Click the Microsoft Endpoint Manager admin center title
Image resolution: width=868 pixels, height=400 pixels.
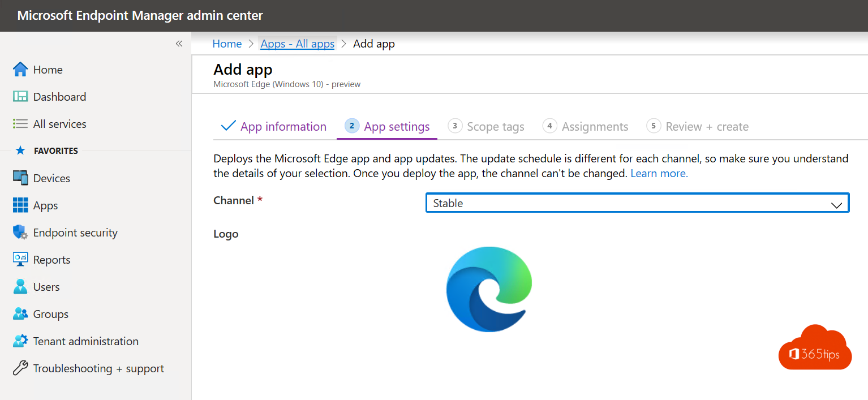pos(140,16)
